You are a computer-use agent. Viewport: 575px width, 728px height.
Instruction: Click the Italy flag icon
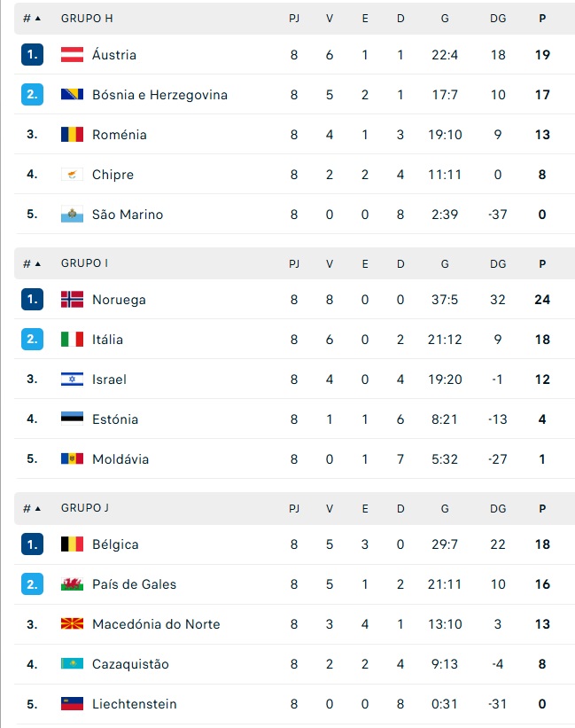pos(72,340)
